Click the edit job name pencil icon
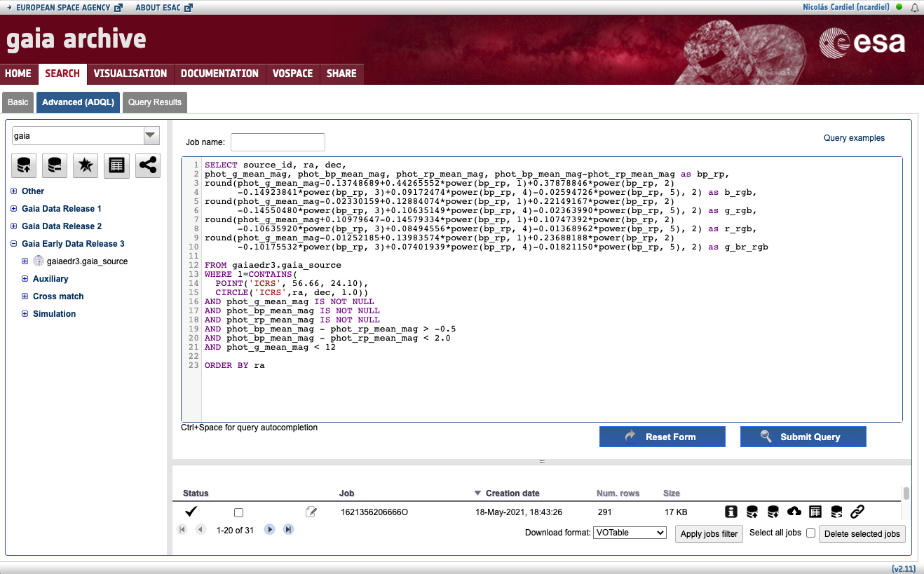The height and width of the screenshot is (574, 924). click(x=311, y=512)
